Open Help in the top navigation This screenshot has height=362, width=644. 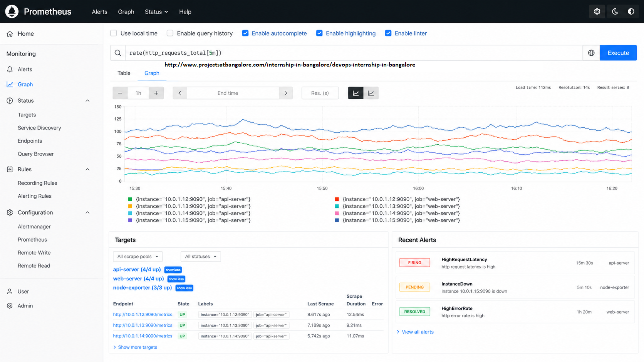tap(185, 12)
